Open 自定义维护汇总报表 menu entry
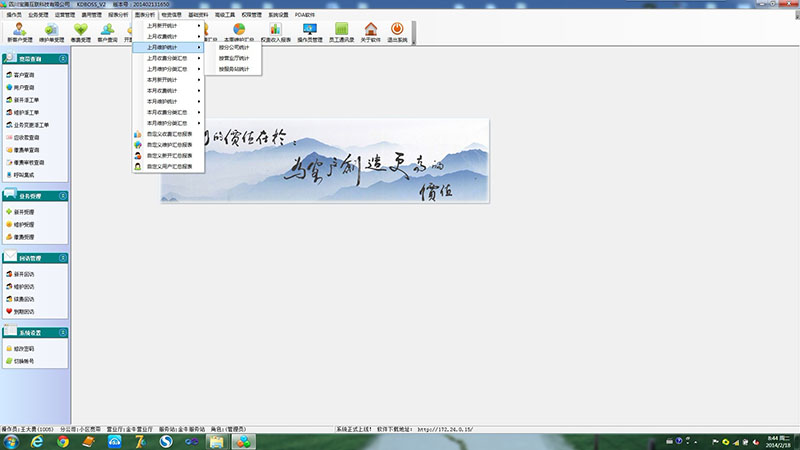The image size is (800, 450). (168, 145)
